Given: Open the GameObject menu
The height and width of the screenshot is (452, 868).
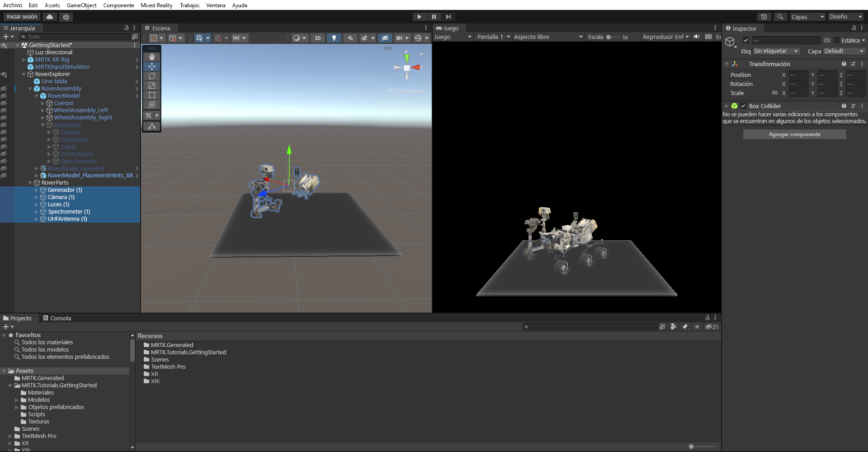Looking at the screenshot, I should point(81,5).
